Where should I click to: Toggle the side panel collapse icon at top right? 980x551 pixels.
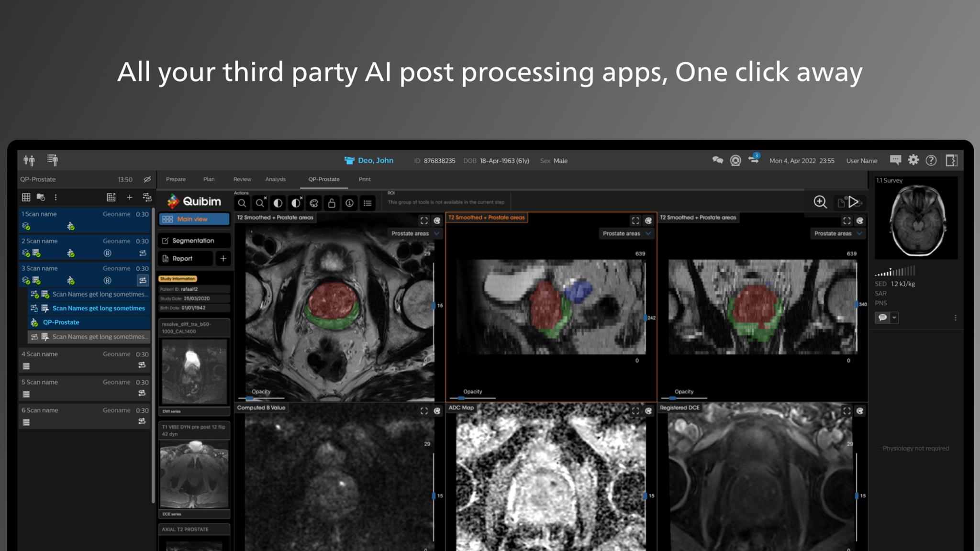(x=951, y=160)
